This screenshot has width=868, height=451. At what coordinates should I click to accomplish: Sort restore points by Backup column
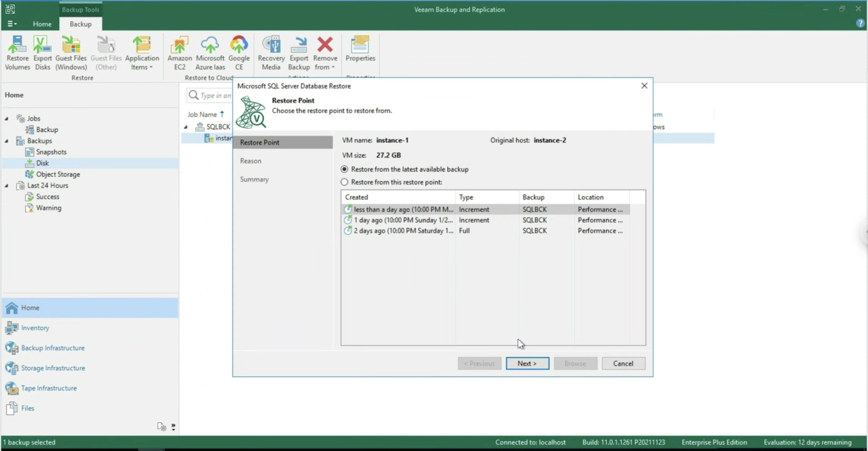(x=546, y=197)
